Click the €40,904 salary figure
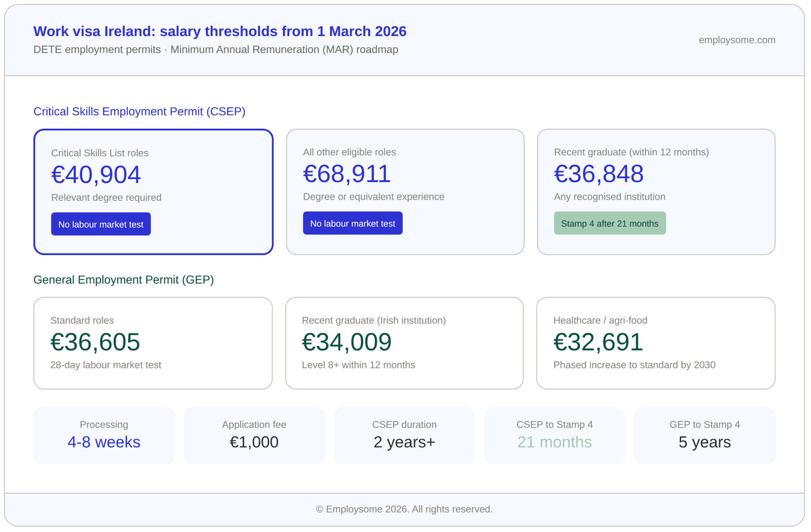The width and height of the screenshot is (811, 532). pos(96,175)
